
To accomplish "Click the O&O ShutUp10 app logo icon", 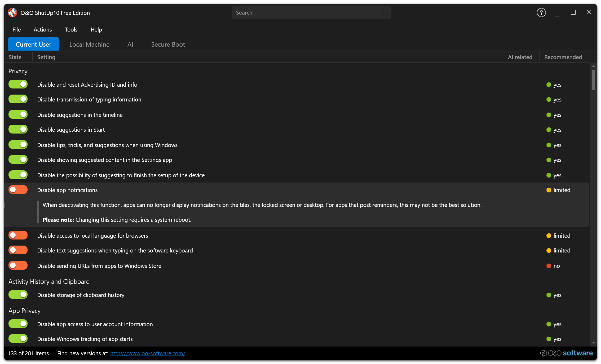I will [12, 12].
